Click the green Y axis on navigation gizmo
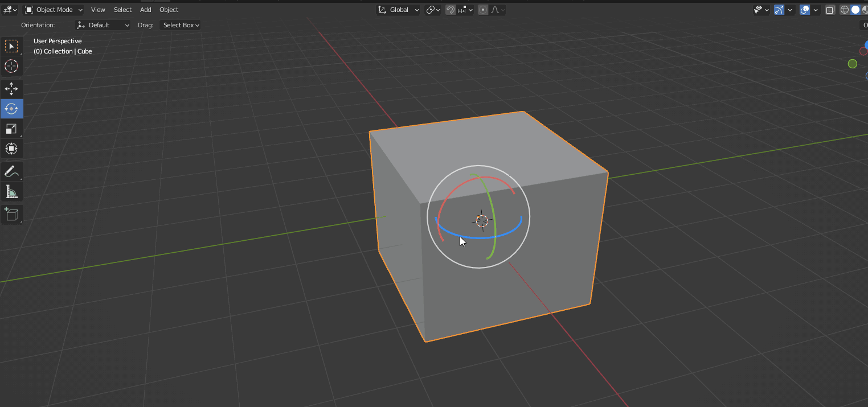 (x=853, y=64)
